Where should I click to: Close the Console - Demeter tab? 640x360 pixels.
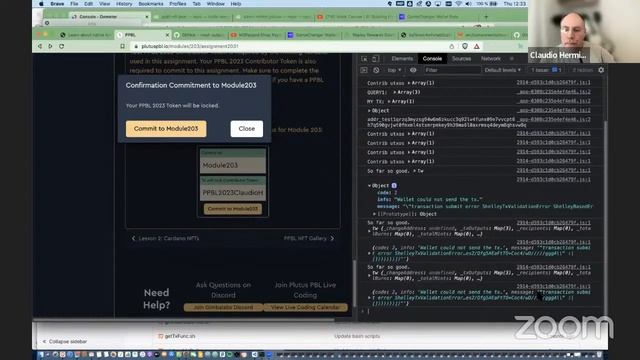[147, 17]
